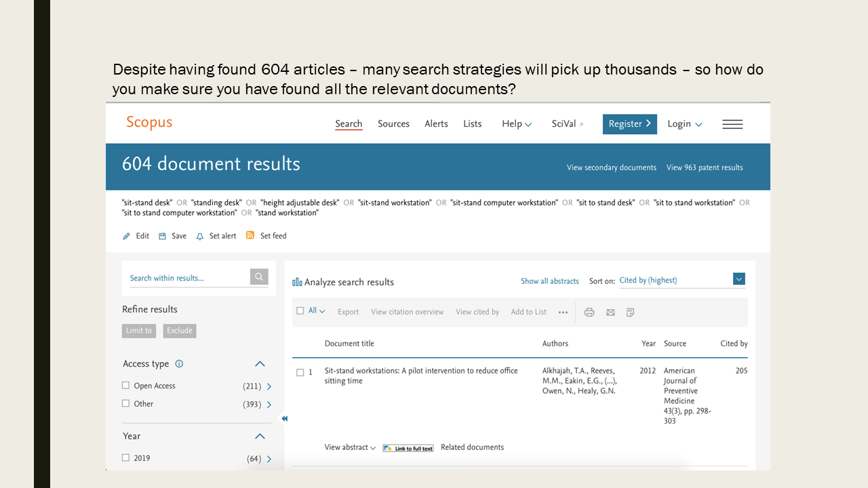
Task: Expand View abstract for result 1
Action: [x=350, y=447]
